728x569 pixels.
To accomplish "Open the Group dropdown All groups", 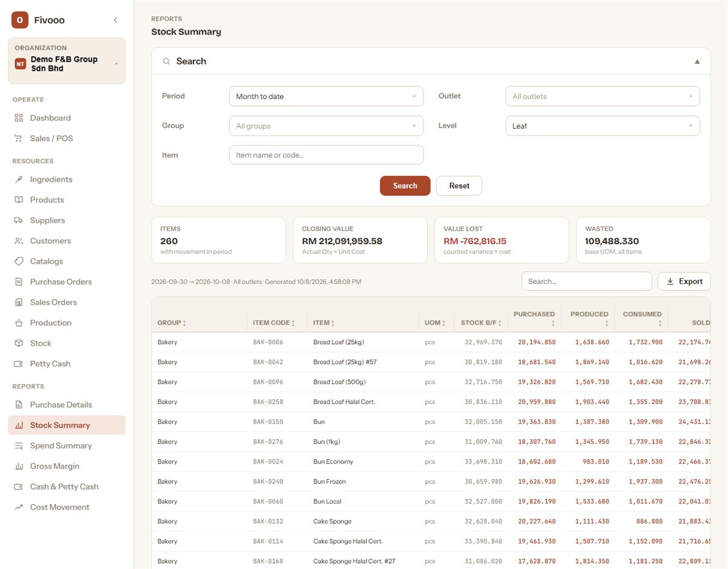I will click(326, 126).
